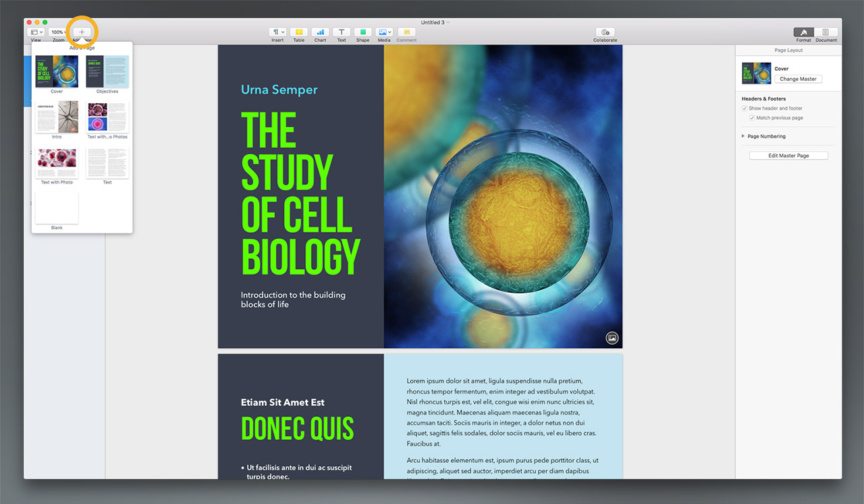Insert a Text box from toolbar
Screen dimensions: 864x504
coord(342,32)
